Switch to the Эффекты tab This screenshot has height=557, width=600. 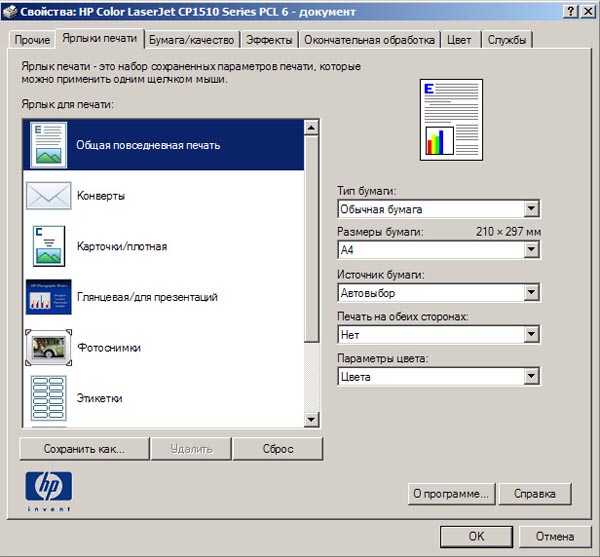[x=269, y=40]
